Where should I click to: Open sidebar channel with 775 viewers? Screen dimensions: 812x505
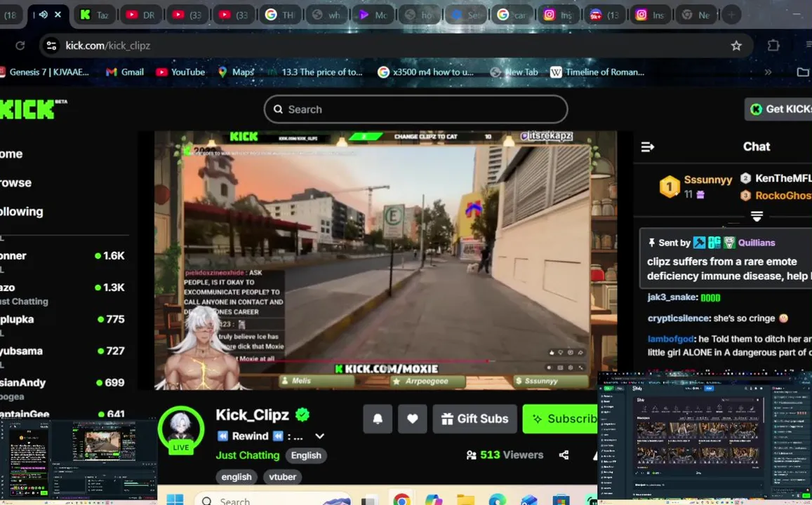(x=62, y=324)
